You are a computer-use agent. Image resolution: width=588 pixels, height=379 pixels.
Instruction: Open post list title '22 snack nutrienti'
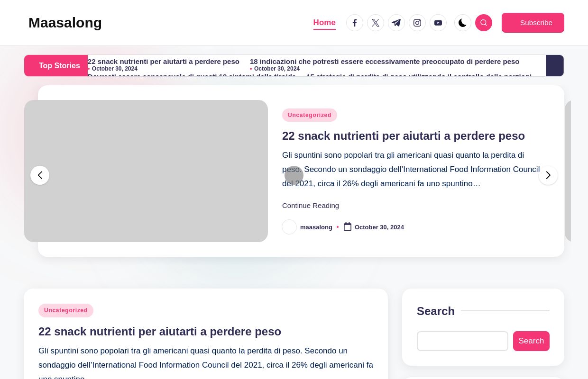tap(160, 332)
